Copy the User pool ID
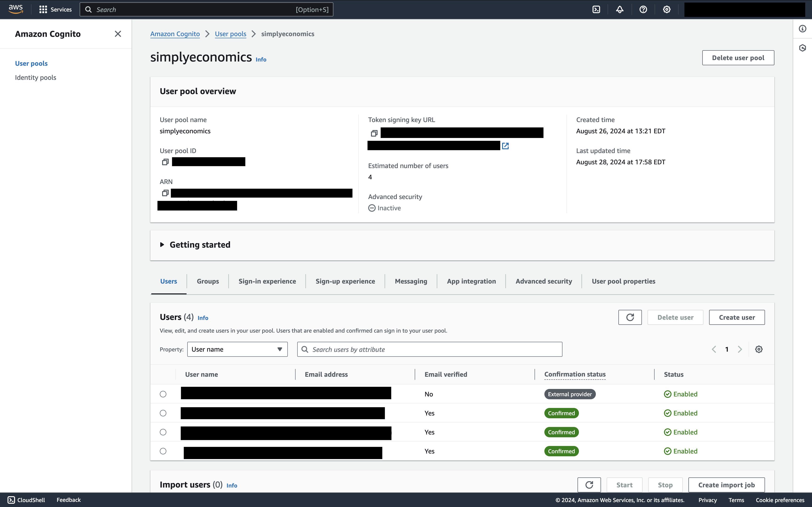 point(165,162)
